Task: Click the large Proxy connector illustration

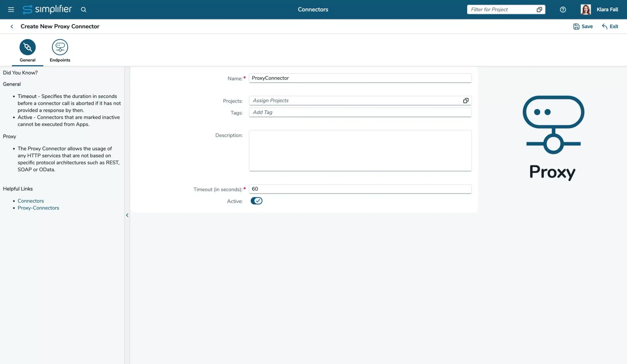Action: 553,125
